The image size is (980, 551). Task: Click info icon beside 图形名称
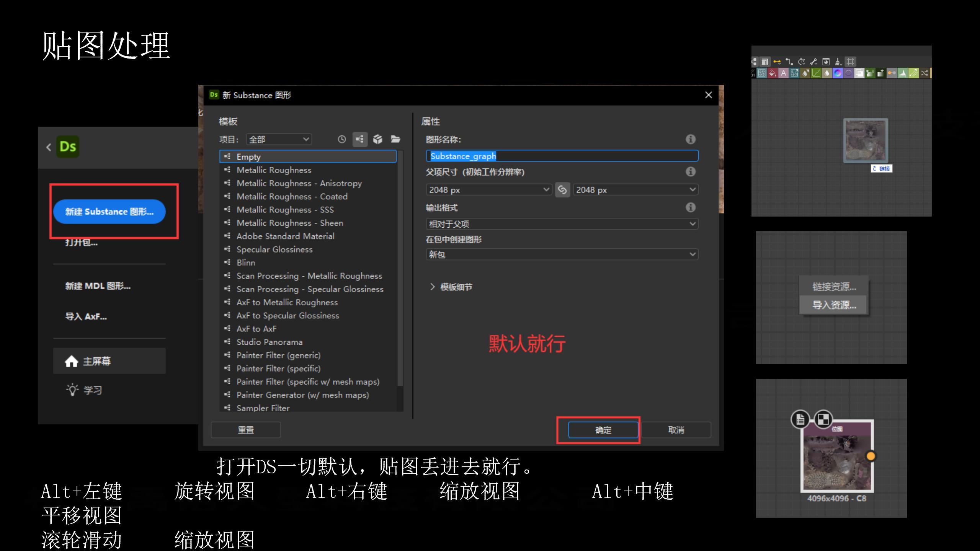(691, 139)
